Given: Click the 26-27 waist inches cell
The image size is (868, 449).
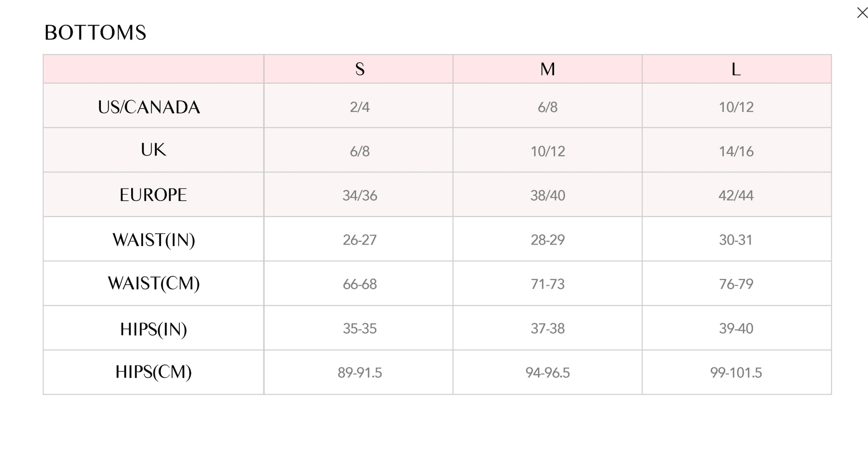Looking at the screenshot, I should click(x=360, y=240).
